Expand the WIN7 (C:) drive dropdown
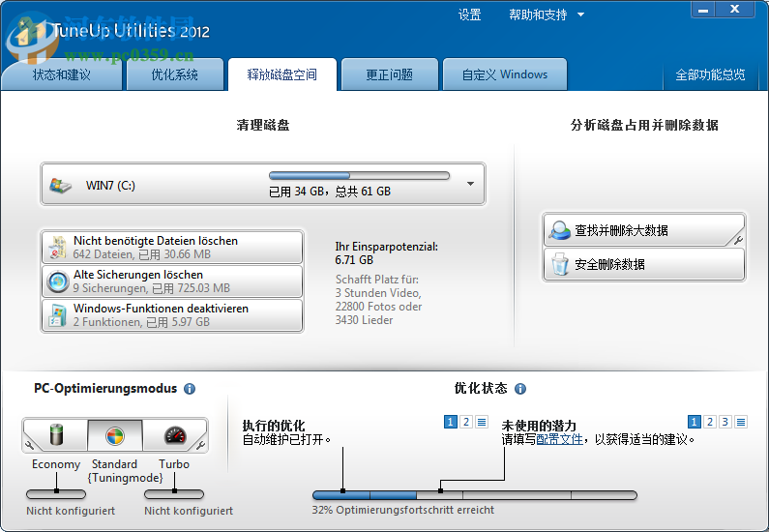Image resolution: width=769 pixels, height=532 pixels. click(x=470, y=184)
